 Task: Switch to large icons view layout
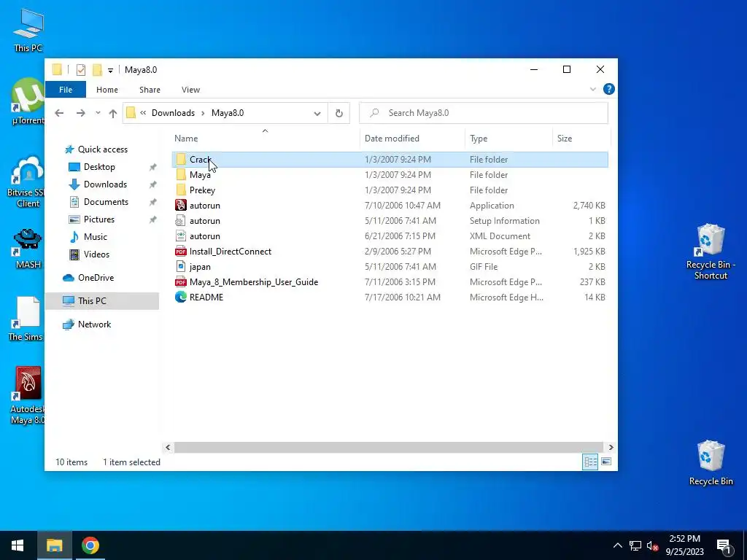coord(606,462)
